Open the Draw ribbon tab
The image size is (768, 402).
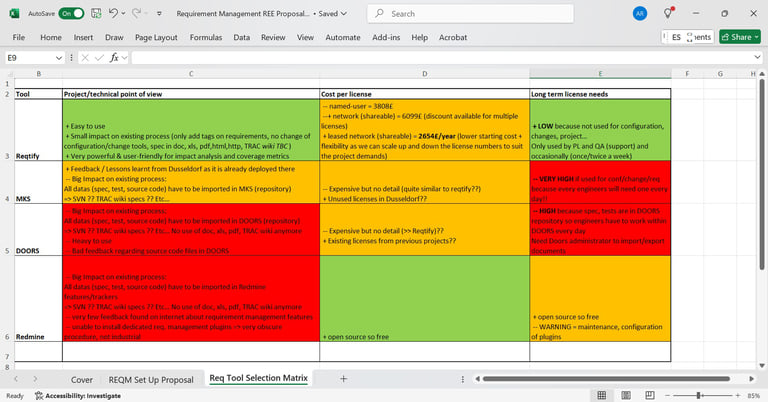click(x=114, y=37)
